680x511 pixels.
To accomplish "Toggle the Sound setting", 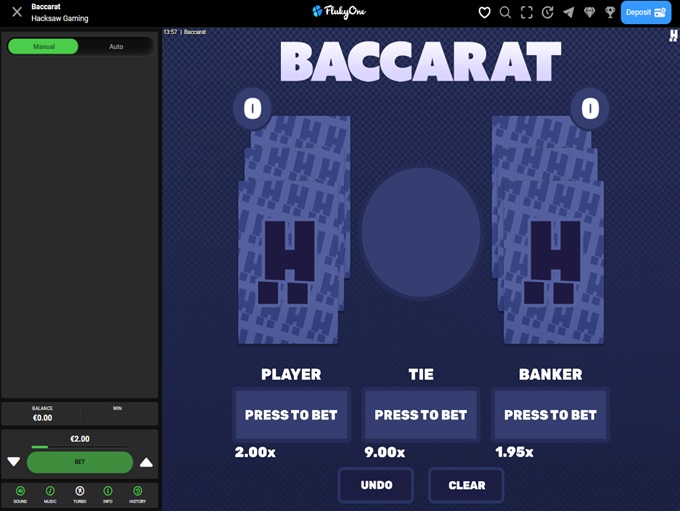I will point(20,491).
